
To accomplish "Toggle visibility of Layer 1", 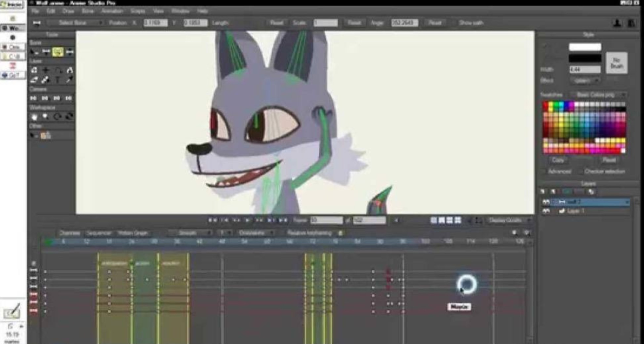I will click(546, 211).
